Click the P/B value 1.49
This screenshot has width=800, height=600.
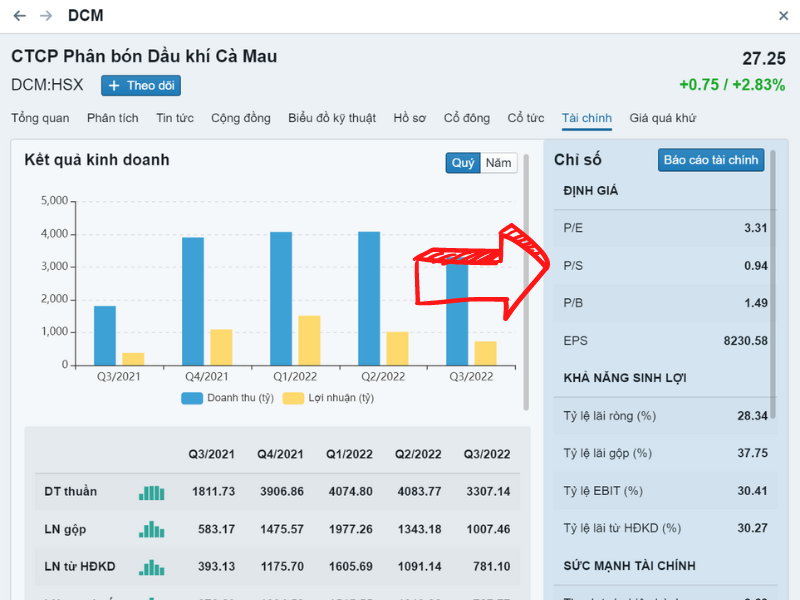click(756, 303)
